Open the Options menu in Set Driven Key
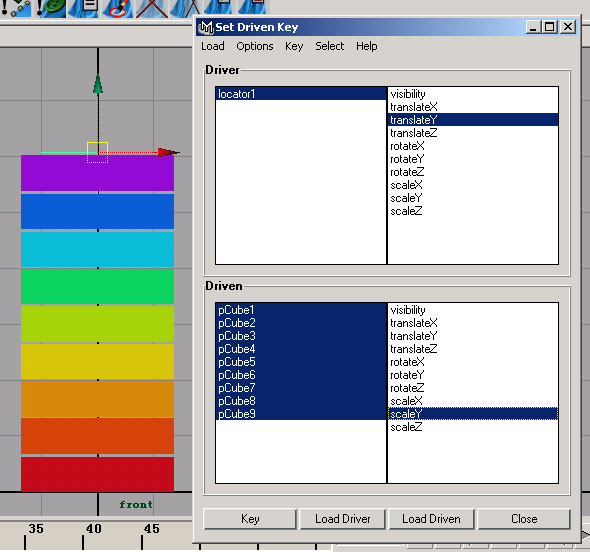Image resolution: width=590 pixels, height=552 pixels. pos(255,46)
